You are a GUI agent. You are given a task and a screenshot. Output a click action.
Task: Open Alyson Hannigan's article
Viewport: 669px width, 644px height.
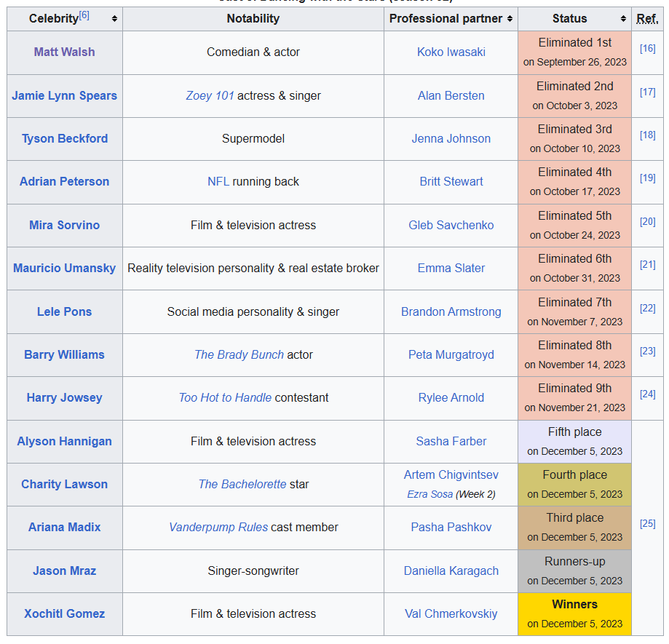[65, 442]
